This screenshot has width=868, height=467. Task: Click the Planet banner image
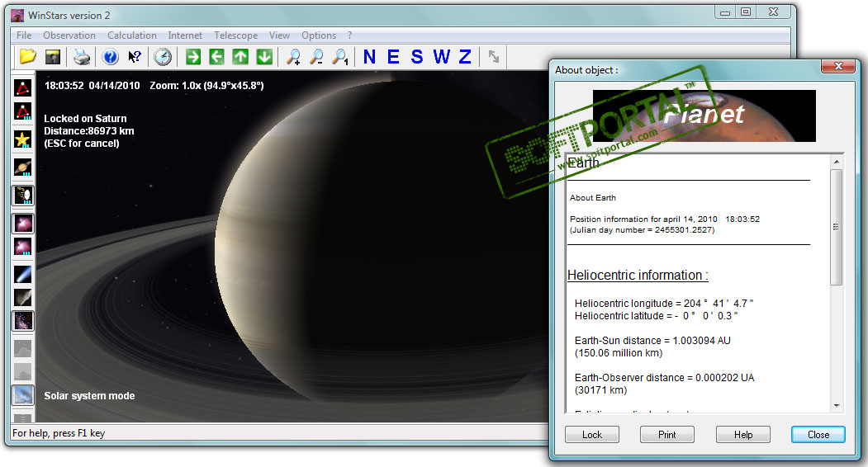(704, 116)
